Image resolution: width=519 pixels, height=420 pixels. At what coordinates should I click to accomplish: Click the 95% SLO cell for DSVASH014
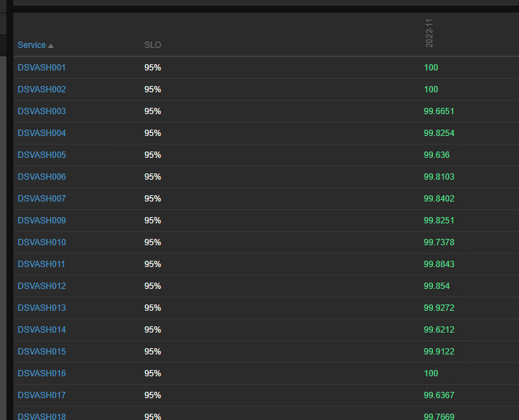(x=152, y=329)
